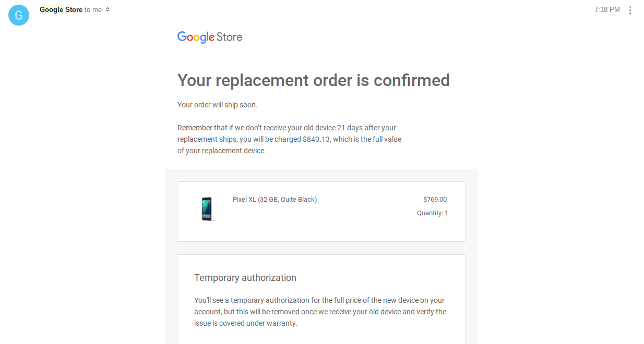This screenshot has width=644, height=344.
Task: Click the sender's blue G avatar
Action: 19,15
